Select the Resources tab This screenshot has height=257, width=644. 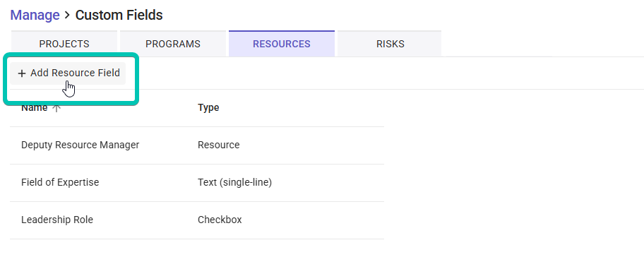(x=282, y=44)
